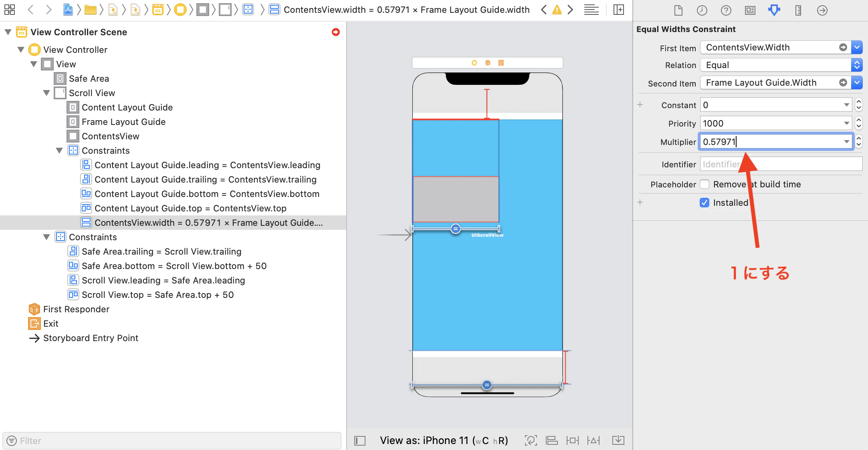
Task: Click the outline Filter field
Action: (x=172, y=441)
